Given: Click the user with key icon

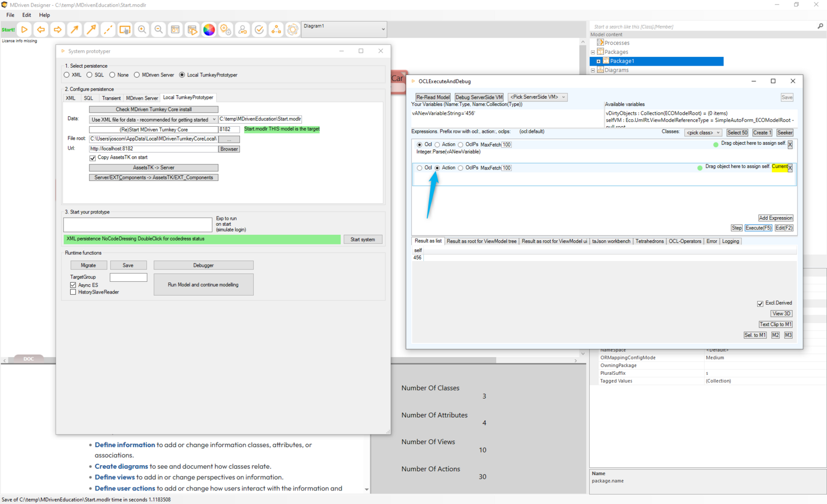Looking at the screenshot, I should point(242,29).
